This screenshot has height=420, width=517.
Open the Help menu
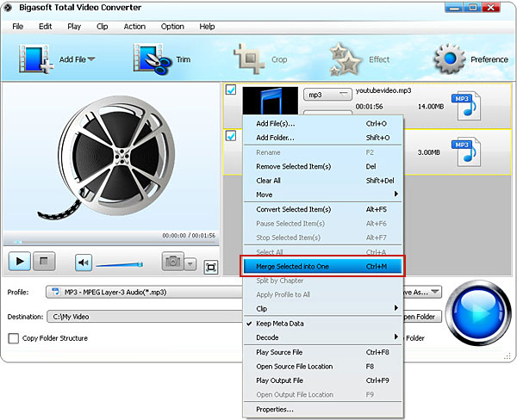(x=207, y=27)
